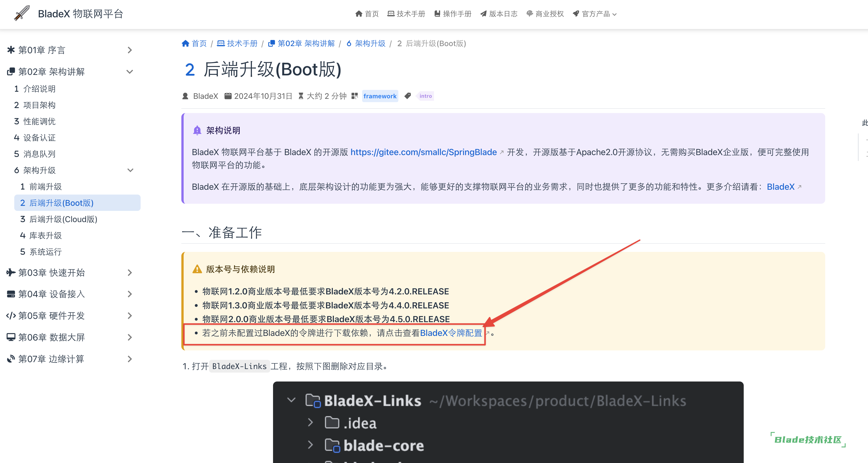Image resolution: width=868 pixels, height=463 pixels.
Task: Click the blade-core folder icon in screenshot
Action: 333,445
